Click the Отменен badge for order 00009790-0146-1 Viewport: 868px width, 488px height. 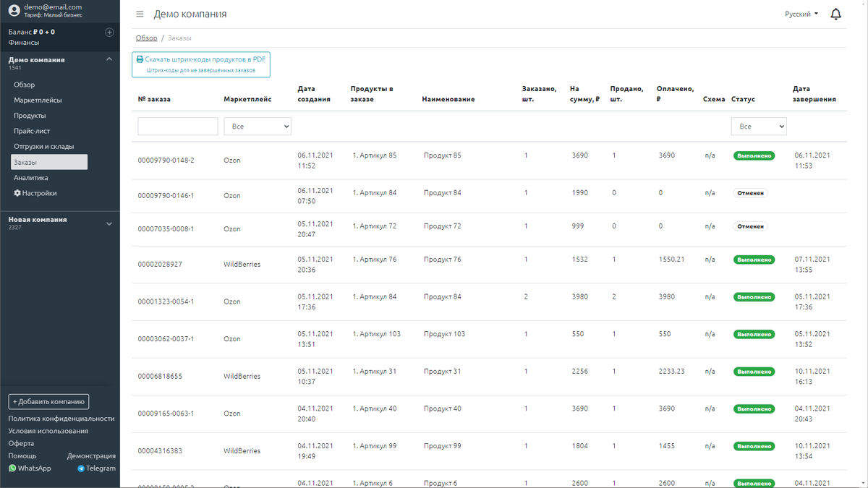750,193
